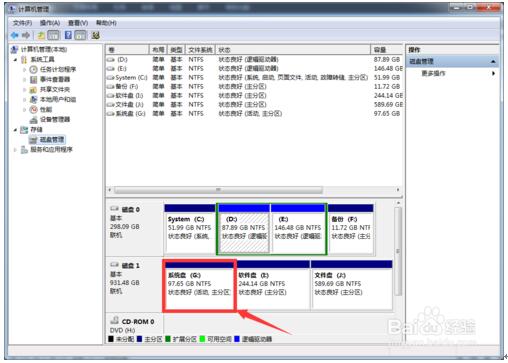Select the 共享文件夹 folder icon

[33, 89]
